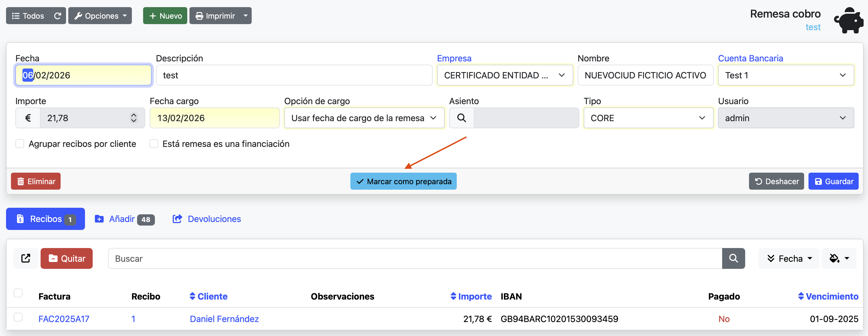This screenshot has width=868, height=336.
Task: Open the fill color dropdown above the table
Action: pos(839,258)
